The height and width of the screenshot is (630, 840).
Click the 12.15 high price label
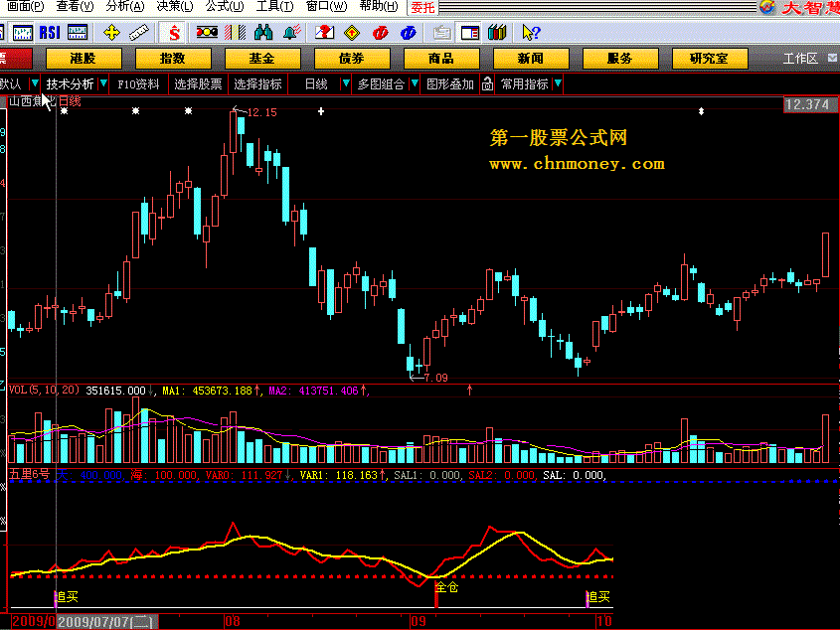262,112
